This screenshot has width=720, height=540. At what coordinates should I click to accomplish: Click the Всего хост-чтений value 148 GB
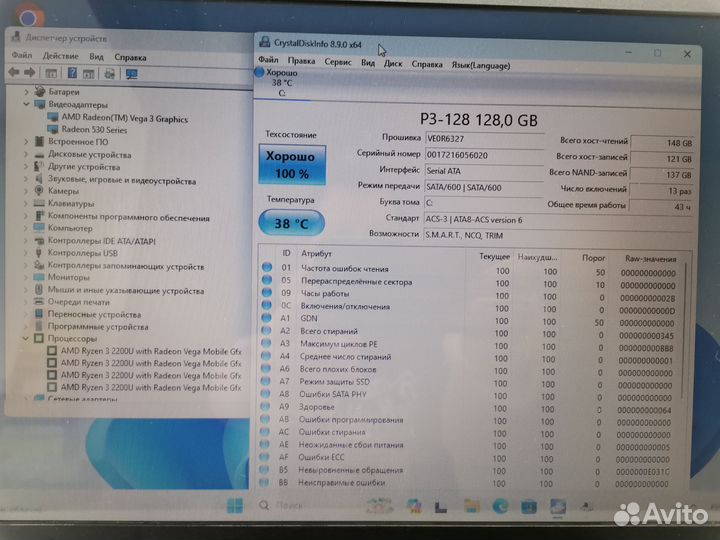tap(662, 143)
